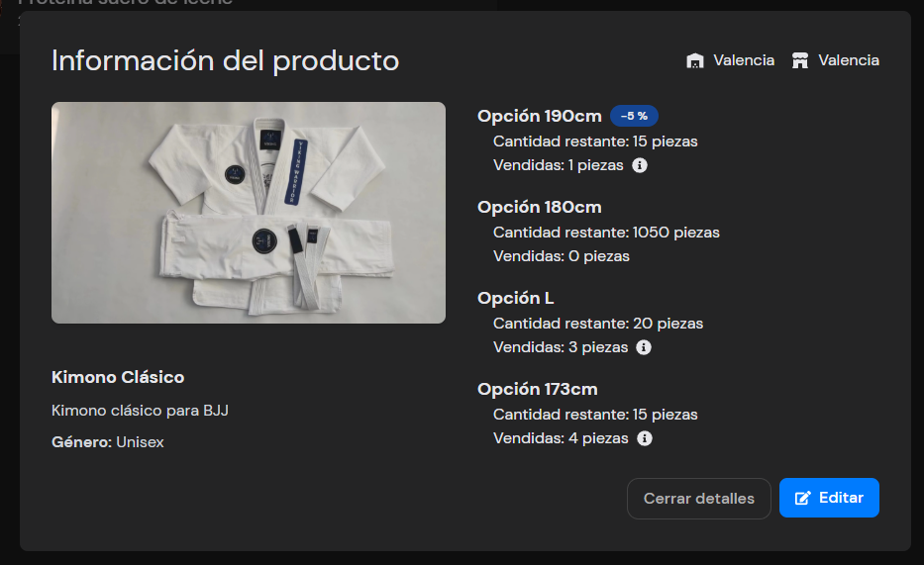The height and width of the screenshot is (565, 924).
Task: Click the Vendidas: 0 piezas text
Action: coord(562,256)
